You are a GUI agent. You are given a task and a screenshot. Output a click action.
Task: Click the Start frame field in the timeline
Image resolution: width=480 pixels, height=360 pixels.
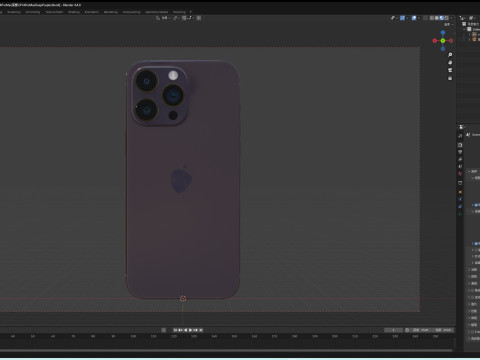pyautogui.click(x=421, y=330)
